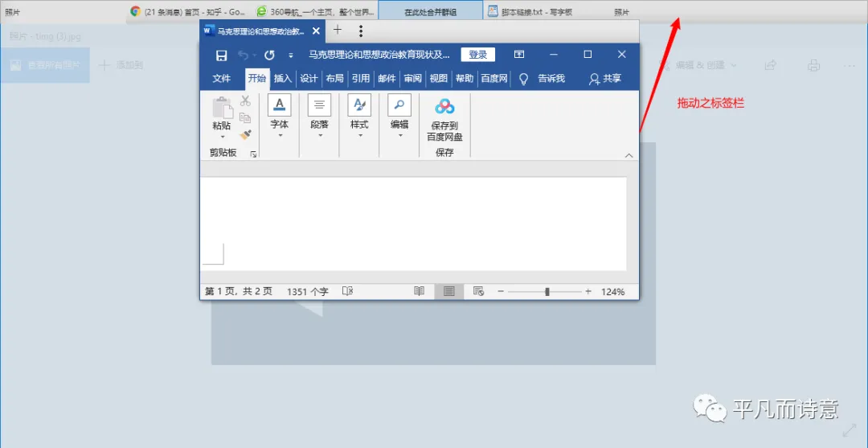
Task: Open the 文件 menu
Action: tap(222, 79)
